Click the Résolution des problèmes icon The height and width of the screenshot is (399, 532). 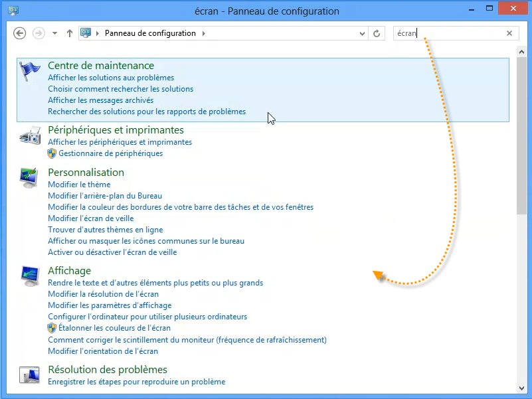tap(30, 375)
